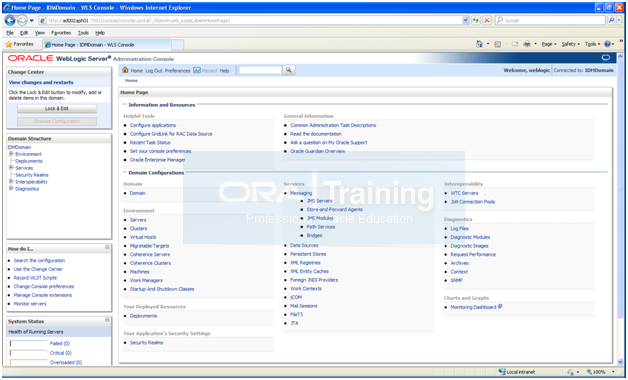The height and width of the screenshot is (380, 628).
Task: Click the Read Mail toolbar icon
Action: point(515,44)
